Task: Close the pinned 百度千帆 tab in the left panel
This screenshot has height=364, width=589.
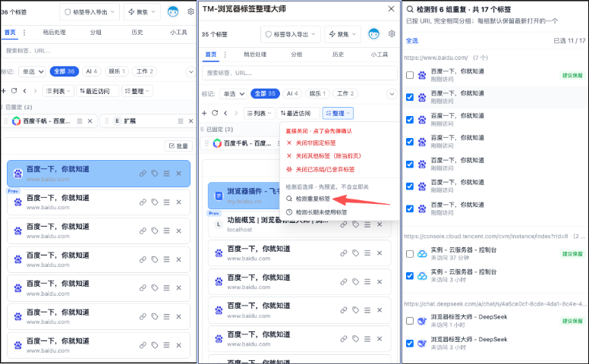Action: [90, 121]
